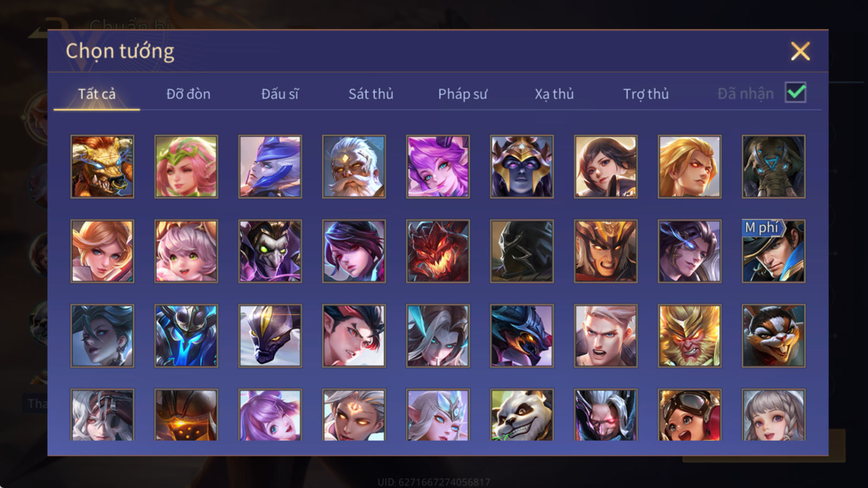Toggle the Đã nhận checkbox
Viewport: 868px width, 488px height.
[x=795, y=93]
